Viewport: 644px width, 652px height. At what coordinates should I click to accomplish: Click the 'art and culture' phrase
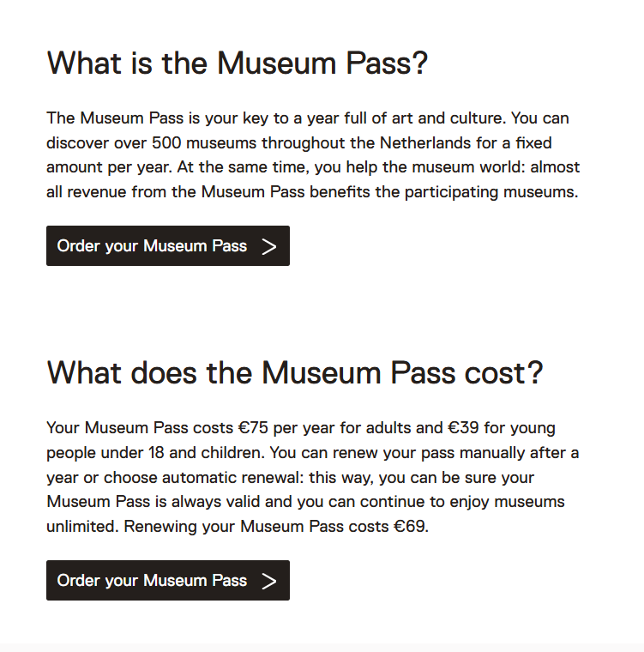coord(448,118)
